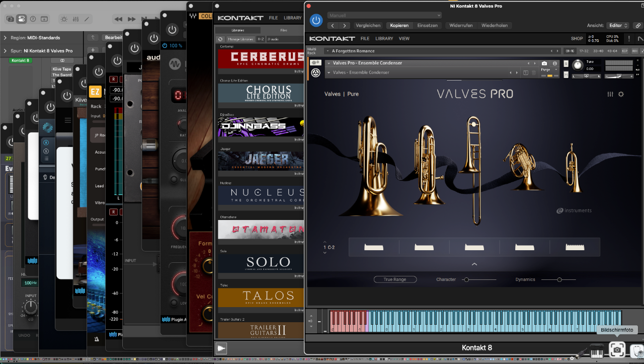This screenshot has width=644, height=364.
Task: Click the audio search field in Kontakt browser
Action: pos(285,39)
